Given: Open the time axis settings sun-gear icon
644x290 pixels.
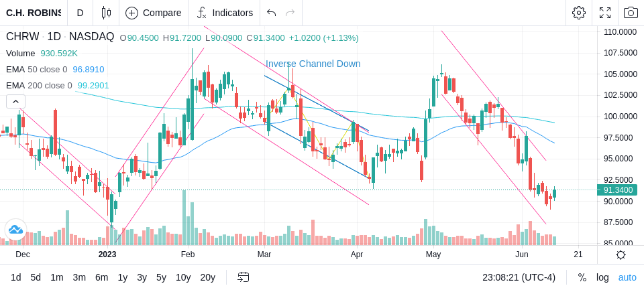Looking at the screenshot, I should click(x=621, y=255).
